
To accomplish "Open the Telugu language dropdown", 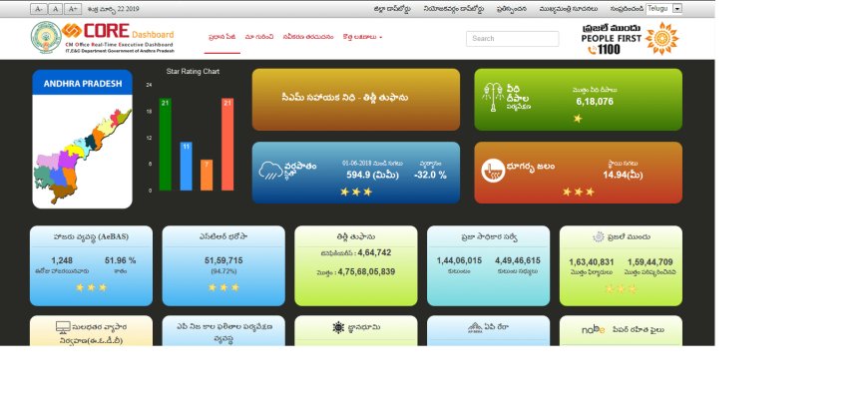I will point(663,9).
